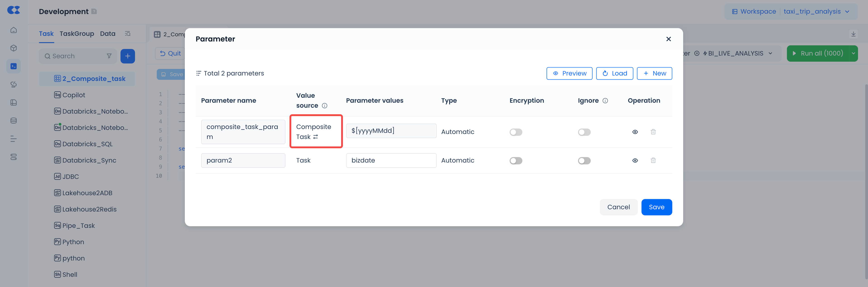The image size is (868, 287).
Task: Click the info icon beside Value source
Action: pyautogui.click(x=325, y=106)
